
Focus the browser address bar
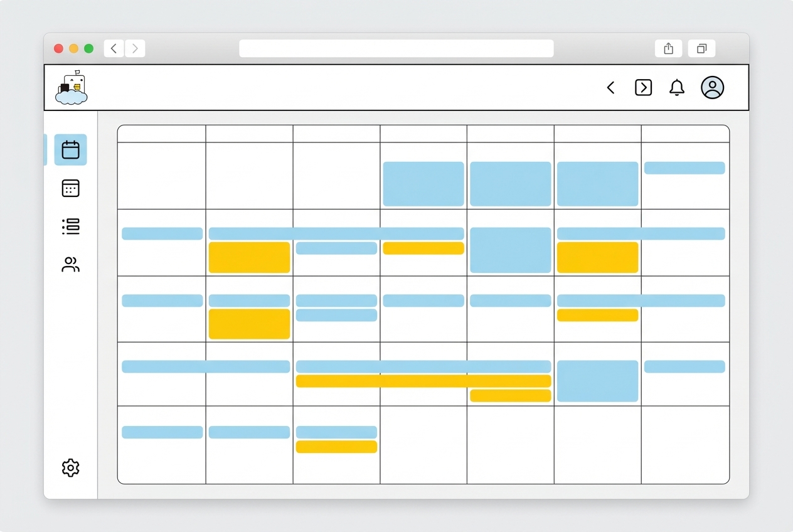tap(396, 48)
